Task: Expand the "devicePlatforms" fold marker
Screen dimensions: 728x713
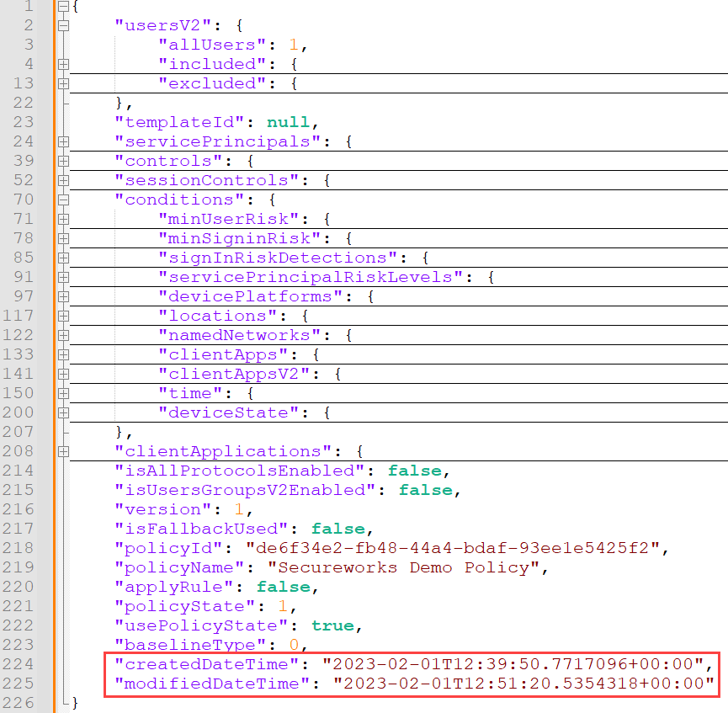Action: (x=64, y=296)
